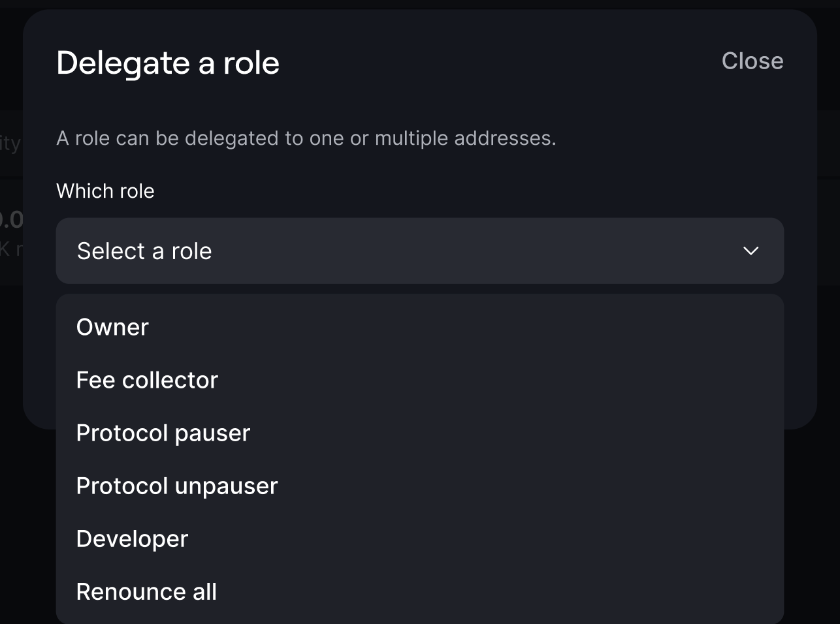Close the Delegate a role dialog
The image size is (840, 624).
tap(752, 61)
